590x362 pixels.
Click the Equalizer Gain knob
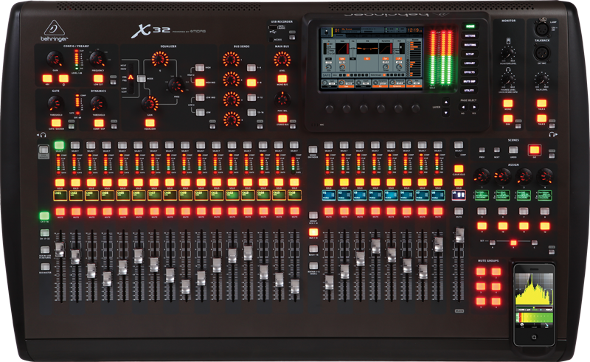(150, 103)
